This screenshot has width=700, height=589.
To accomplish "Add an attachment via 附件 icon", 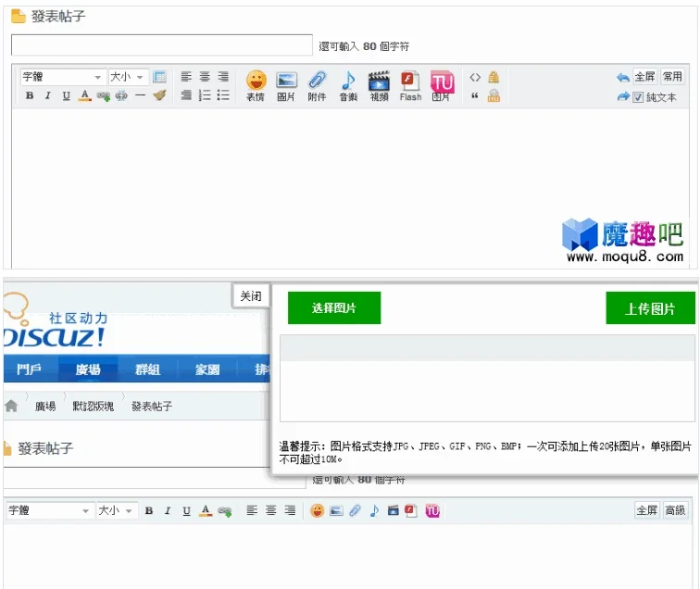I will (317, 86).
